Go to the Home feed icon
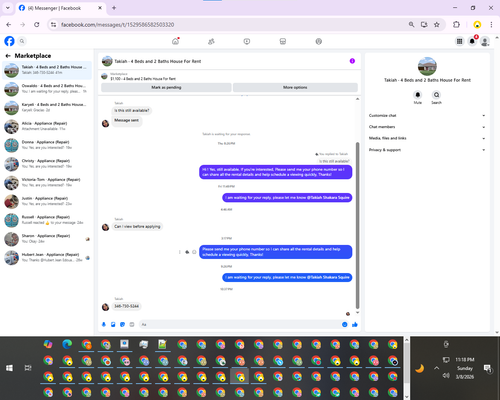Viewport: 500px width, 400px height. point(175,41)
